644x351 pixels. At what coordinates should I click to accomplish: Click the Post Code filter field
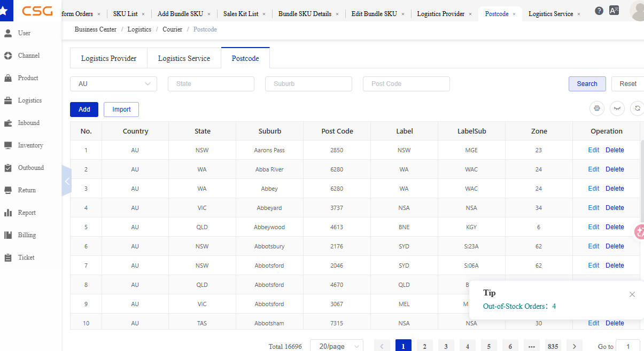tap(406, 84)
